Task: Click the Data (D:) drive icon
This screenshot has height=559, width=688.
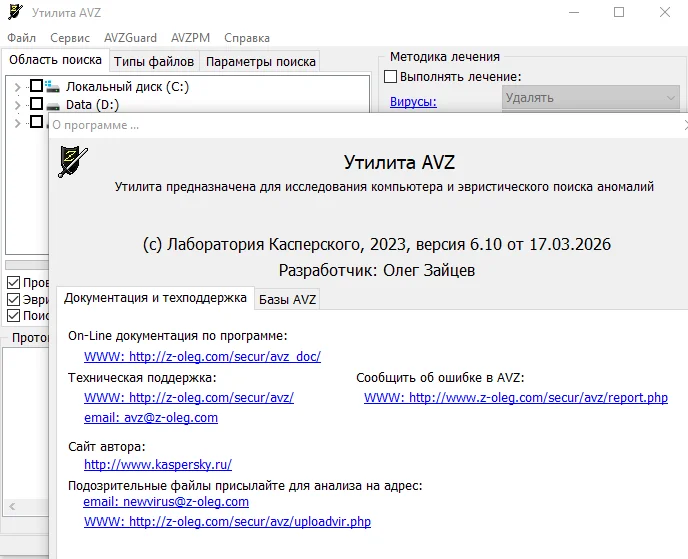Action: tap(53, 106)
